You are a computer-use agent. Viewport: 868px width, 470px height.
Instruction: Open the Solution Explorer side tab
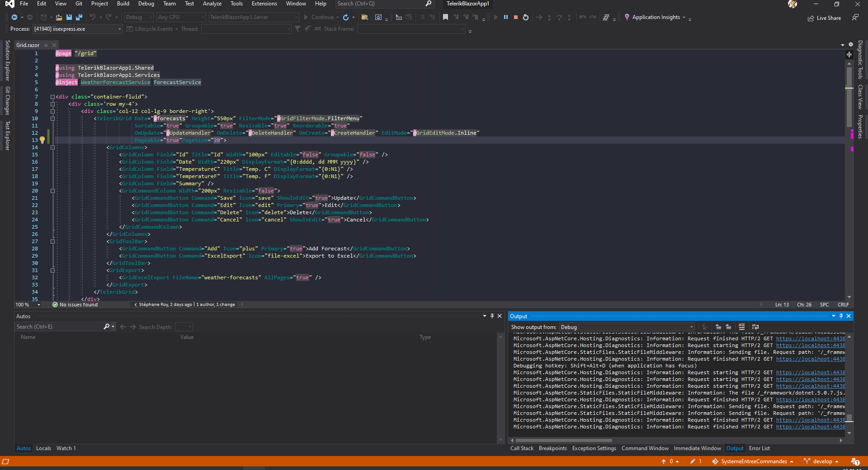coord(7,60)
